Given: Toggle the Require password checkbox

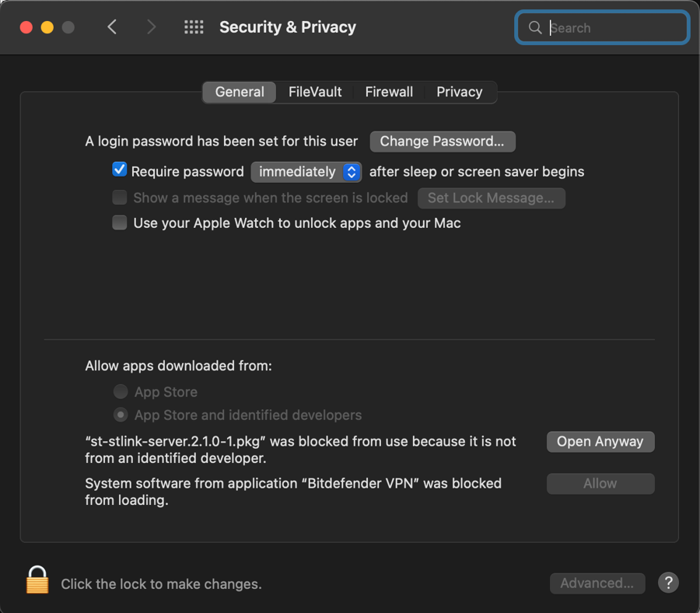Looking at the screenshot, I should tap(120, 170).
